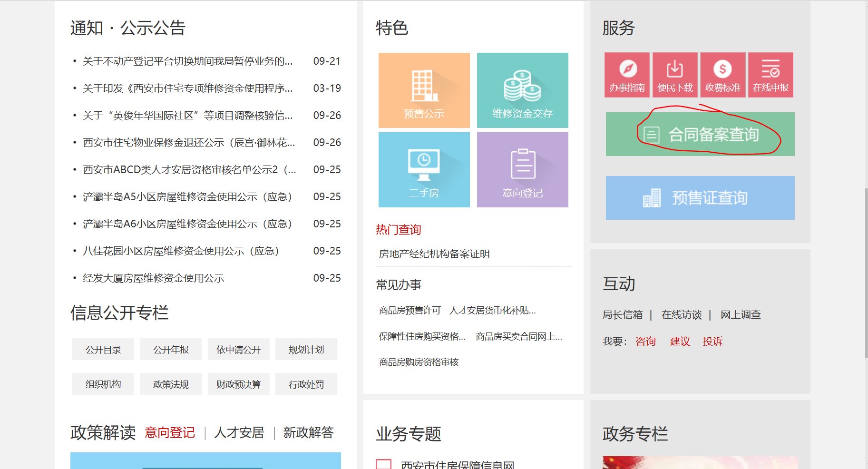Open the 意向登记 clipboard tile
Viewport: 868px width, 469px height.
click(522, 169)
